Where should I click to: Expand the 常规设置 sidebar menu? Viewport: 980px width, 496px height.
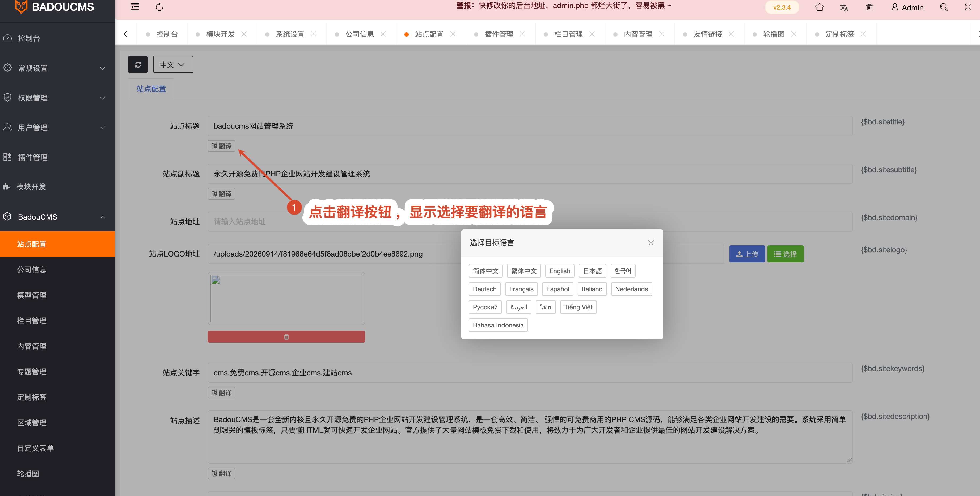coord(57,68)
